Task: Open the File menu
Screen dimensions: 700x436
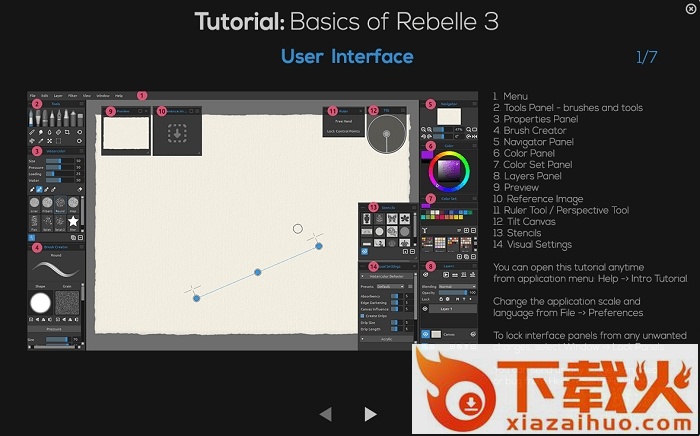Action: pos(33,96)
